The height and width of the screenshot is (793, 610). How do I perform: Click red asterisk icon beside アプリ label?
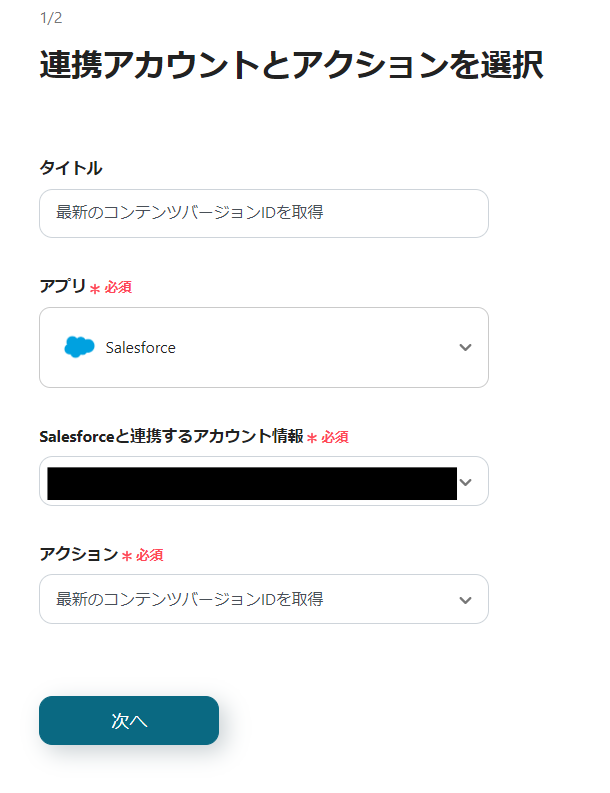pos(95,288)
